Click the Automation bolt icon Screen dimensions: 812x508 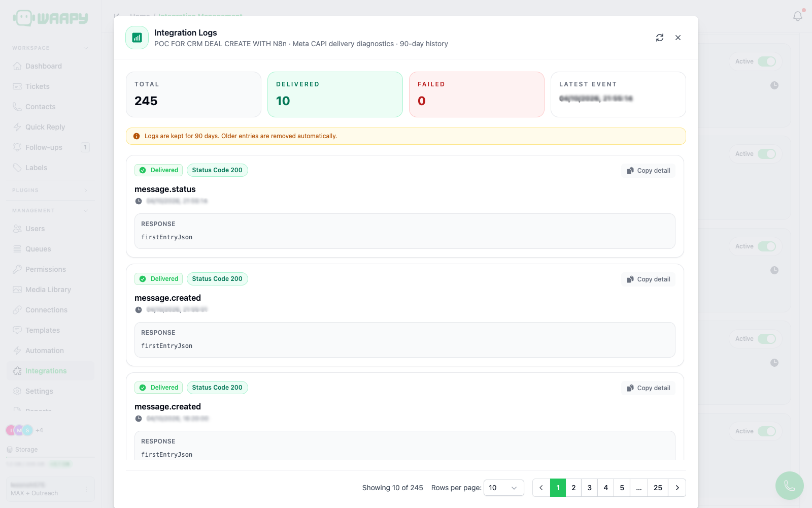click(x=17, y=351)
